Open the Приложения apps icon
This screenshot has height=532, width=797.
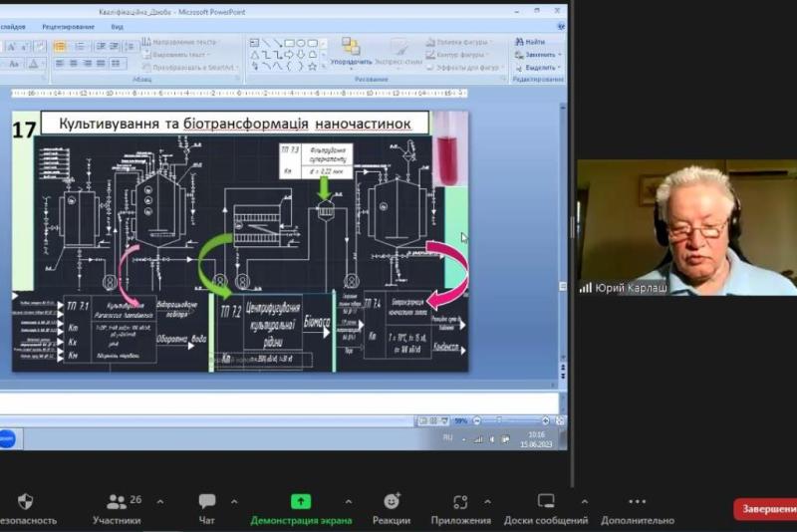click(460, 501)
